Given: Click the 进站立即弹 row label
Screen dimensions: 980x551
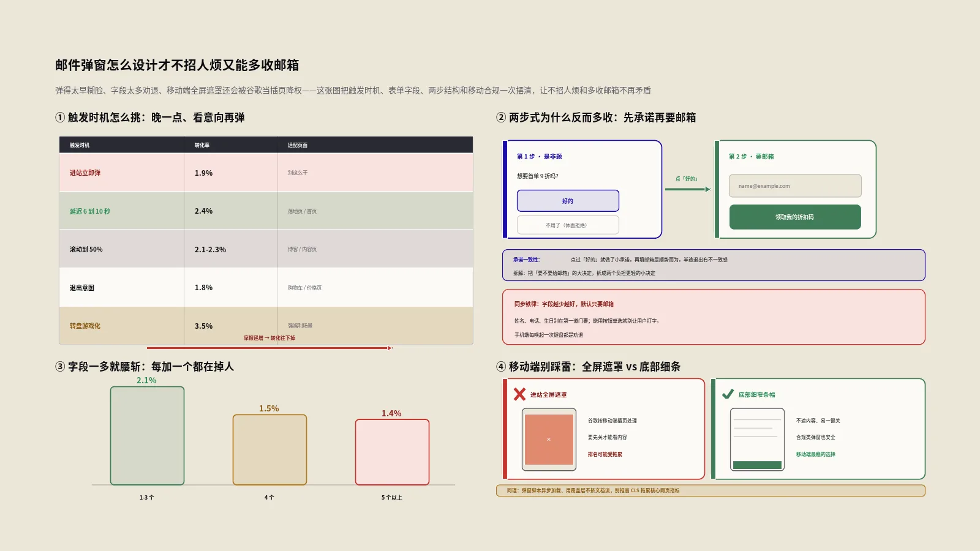Looking at the screenshot, I should (x=85, y=173).
